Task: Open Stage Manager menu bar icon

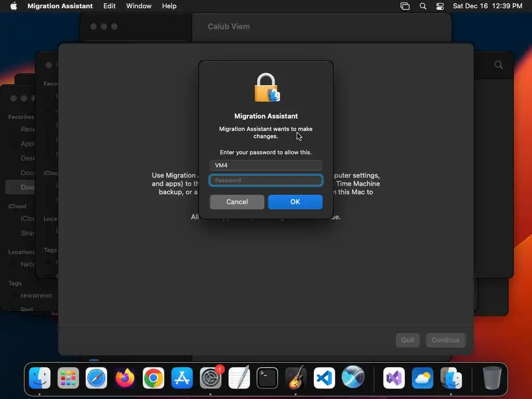Action: [x=405, y=6]
